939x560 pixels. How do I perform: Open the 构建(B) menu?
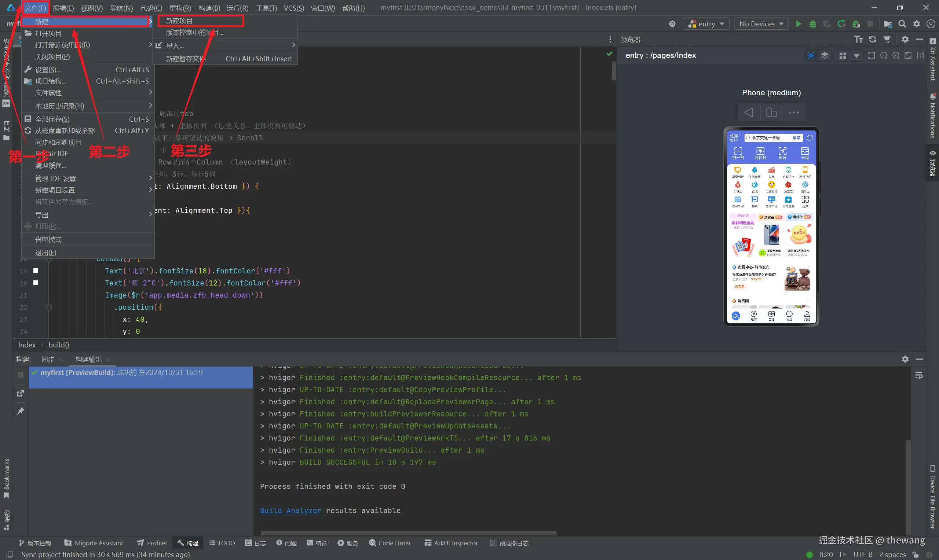[209, 8]
